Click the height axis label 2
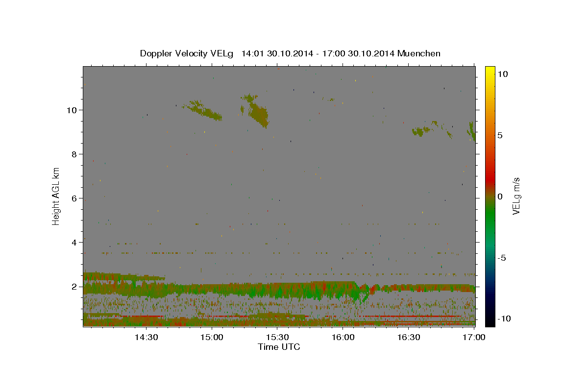Viewport: 588px width, 392px height. tap(73, 286)
